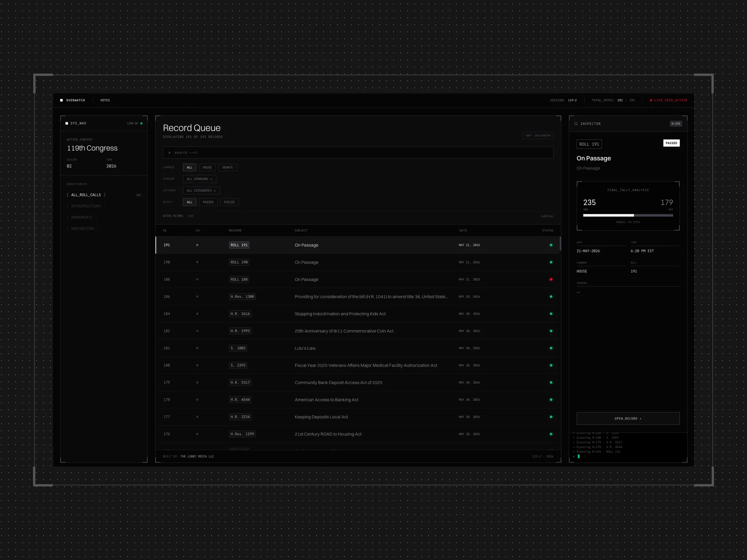Viewport: 747px width, 560px height.
Task: Select Stopping Indoctrination and Protecting Kids Act row
Action: tap(358, 314)
